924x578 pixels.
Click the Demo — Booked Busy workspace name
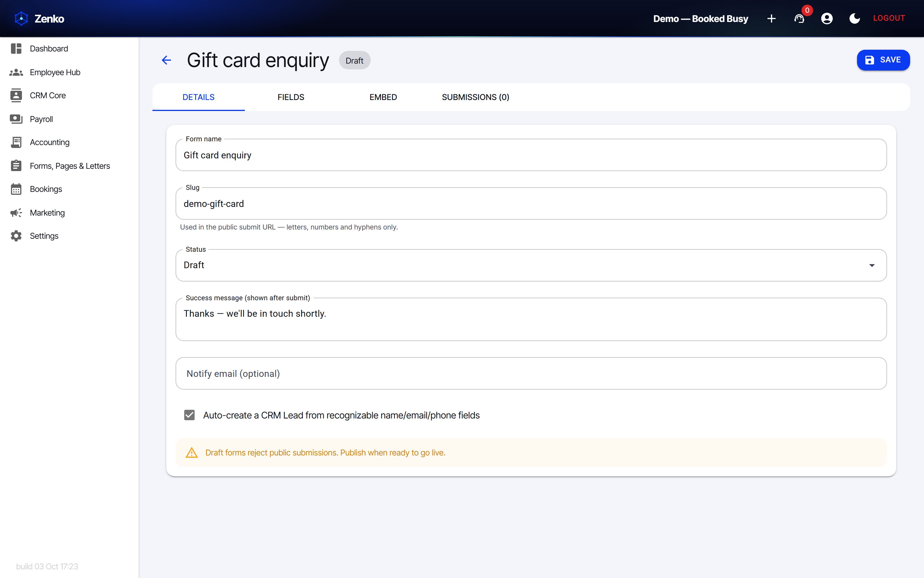pos(700,19)
